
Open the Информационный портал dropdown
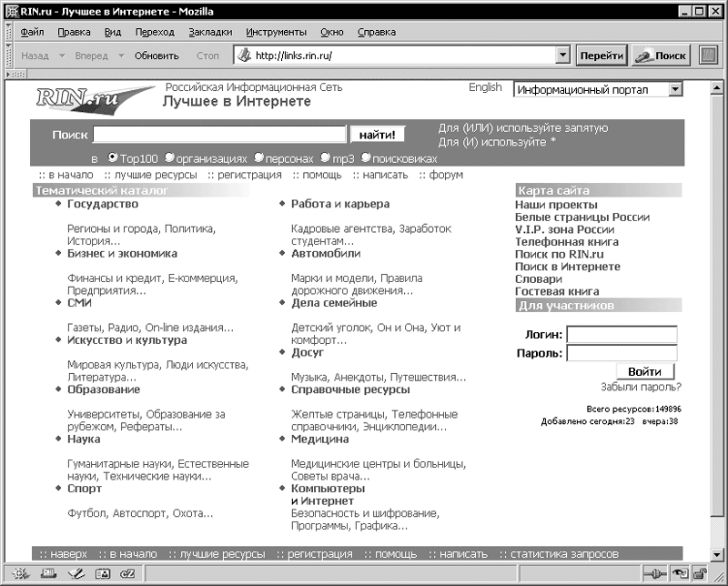pyautogui.click(x=675, y=89)
